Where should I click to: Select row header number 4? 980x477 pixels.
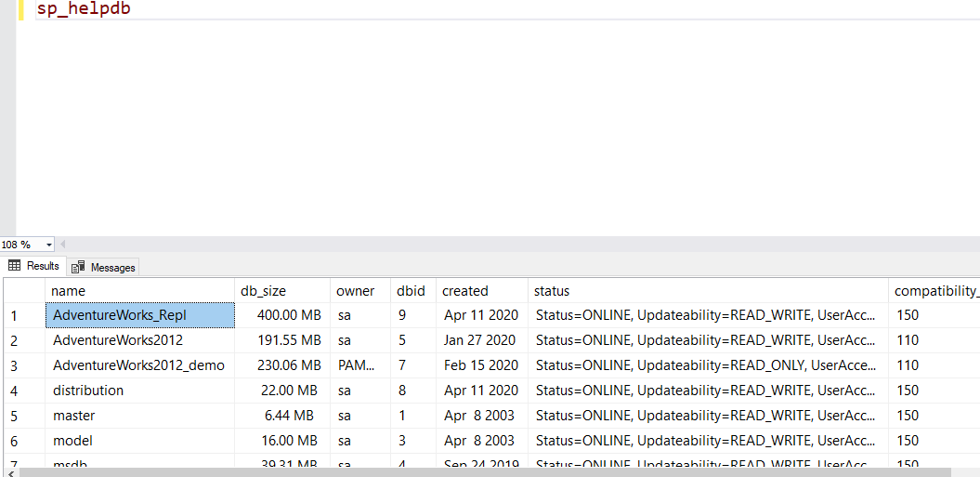[x=24, y=391]
